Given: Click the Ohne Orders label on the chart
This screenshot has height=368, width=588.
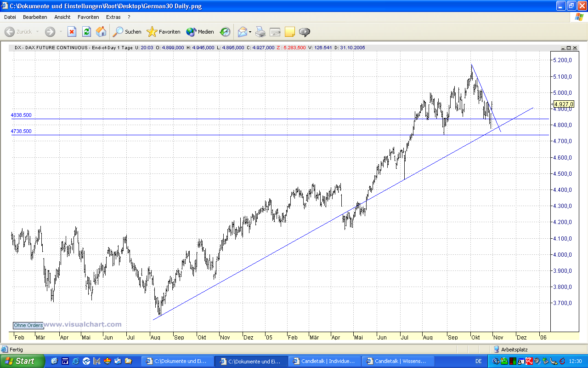Looking at the screenshot, I should 28,325.
